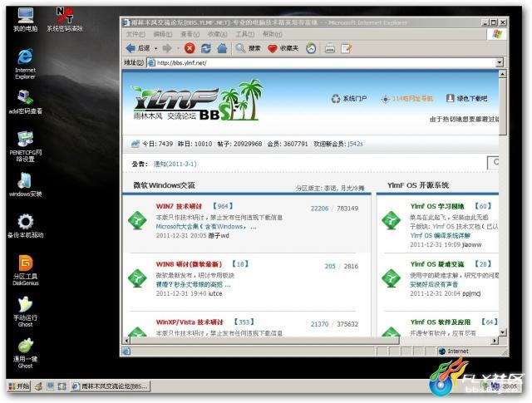Click vertical scrollbar down arrow

503,332
